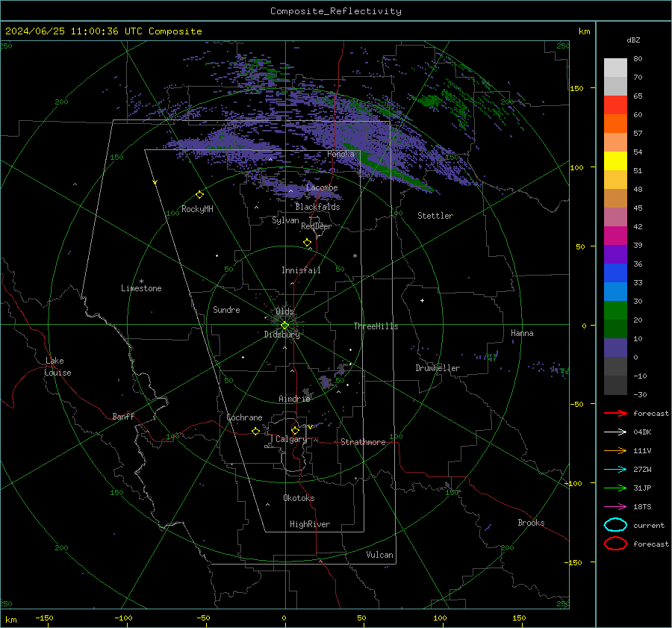
Task: Click the yellow diamond marker near Cochrane
Action: [255, 431]
